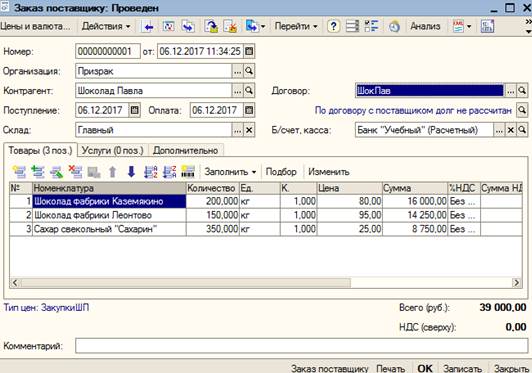Screen dimensions: 532x373
Task: Click Заказ поставщику button at bottom
Action: point(330,369)
